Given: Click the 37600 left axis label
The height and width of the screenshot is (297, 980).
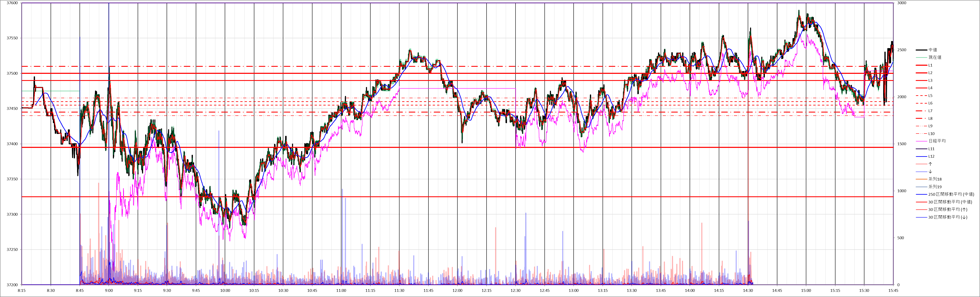Looking at the screenshot, I should click(12, 3).
